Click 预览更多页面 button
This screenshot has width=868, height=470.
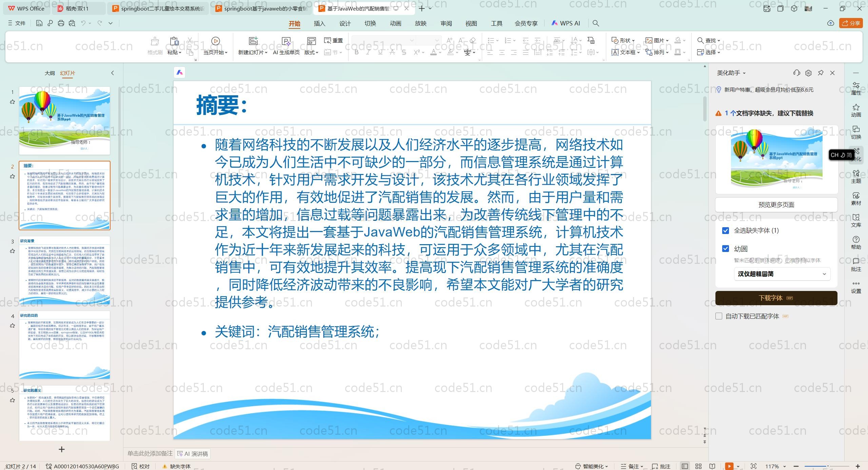[776, 205]
